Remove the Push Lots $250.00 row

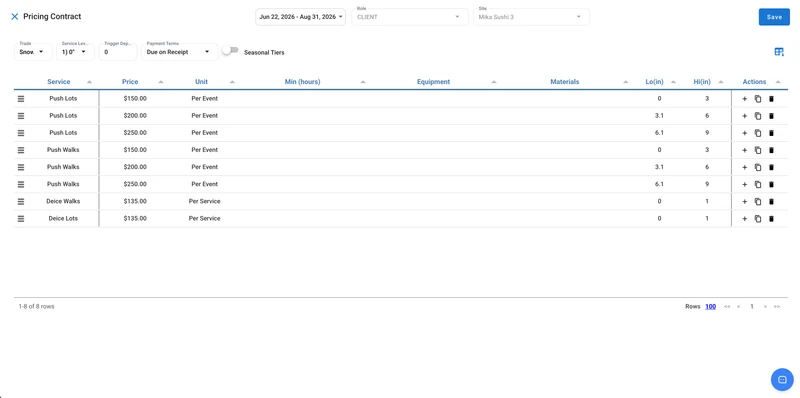[771, 133]
